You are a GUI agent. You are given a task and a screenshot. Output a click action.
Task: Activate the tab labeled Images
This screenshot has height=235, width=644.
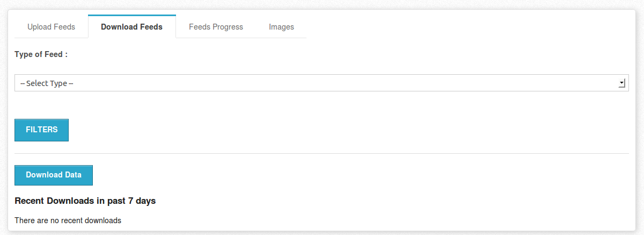(x=281, y=27)
